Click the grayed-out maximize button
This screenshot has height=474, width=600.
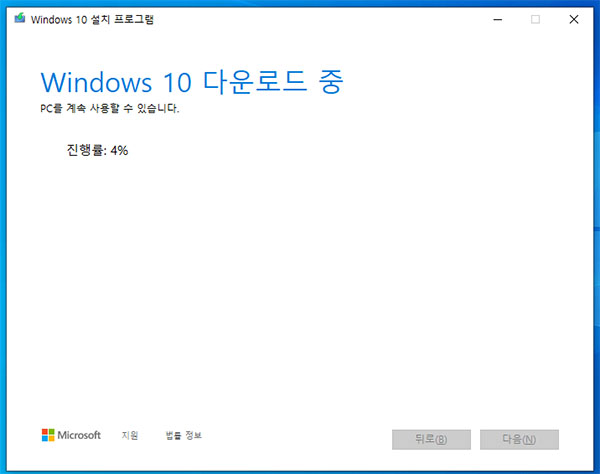(x=535, y=19)
